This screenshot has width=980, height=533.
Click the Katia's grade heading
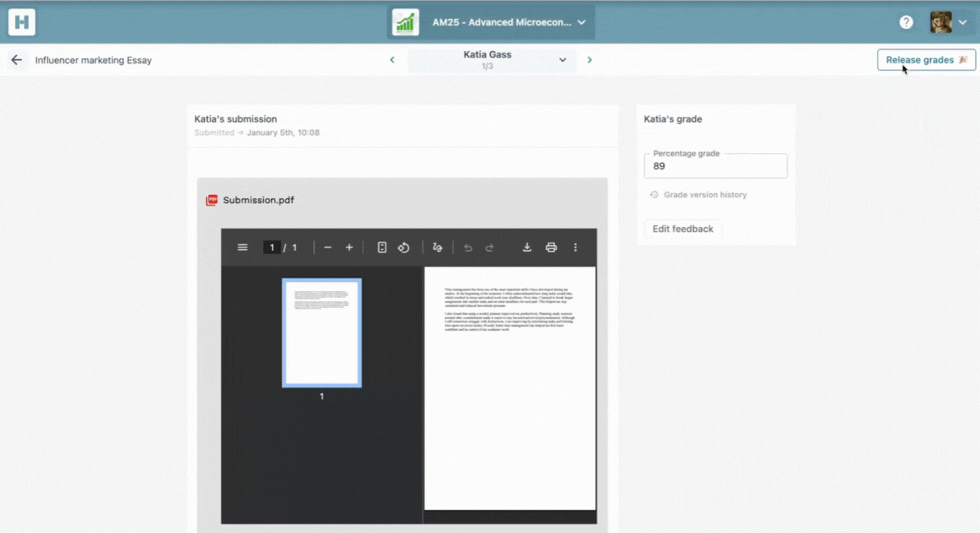coord(673,119)
